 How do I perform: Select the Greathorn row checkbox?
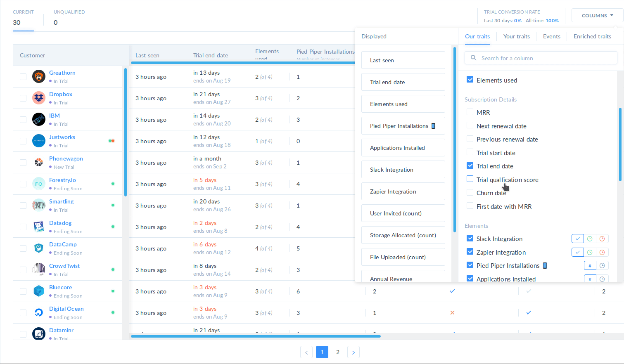[23, 77]
